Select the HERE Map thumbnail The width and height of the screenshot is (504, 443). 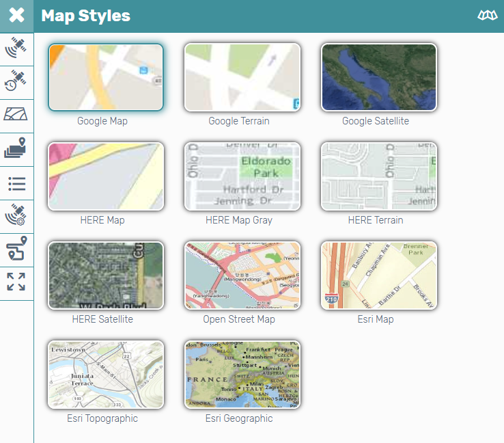pyautogui.click(x=106, y=176)
